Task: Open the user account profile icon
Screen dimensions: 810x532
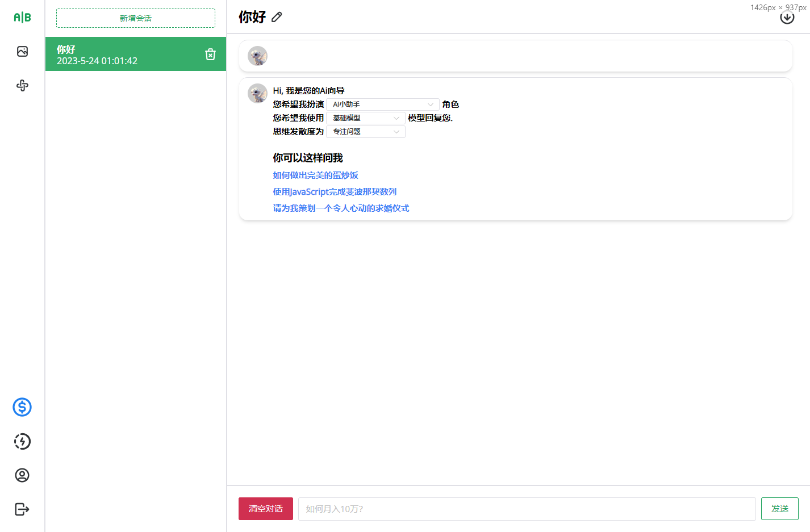Action: pos(22,475)
